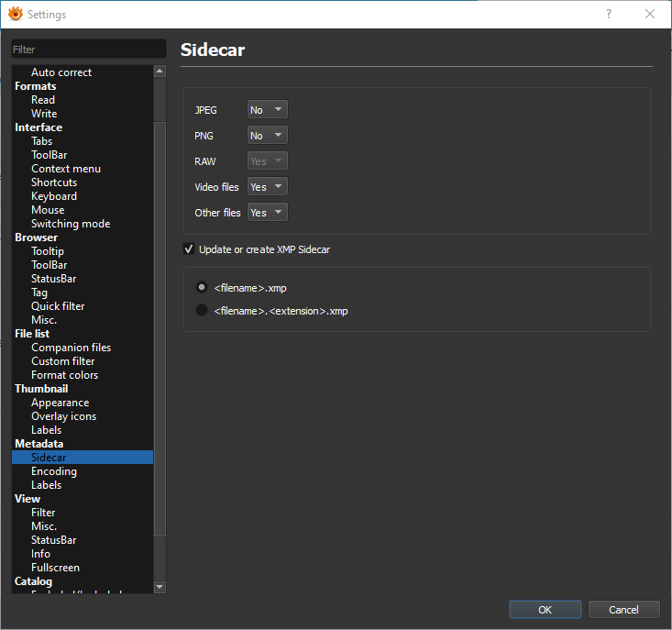Select the View category

tap(28, 499)
